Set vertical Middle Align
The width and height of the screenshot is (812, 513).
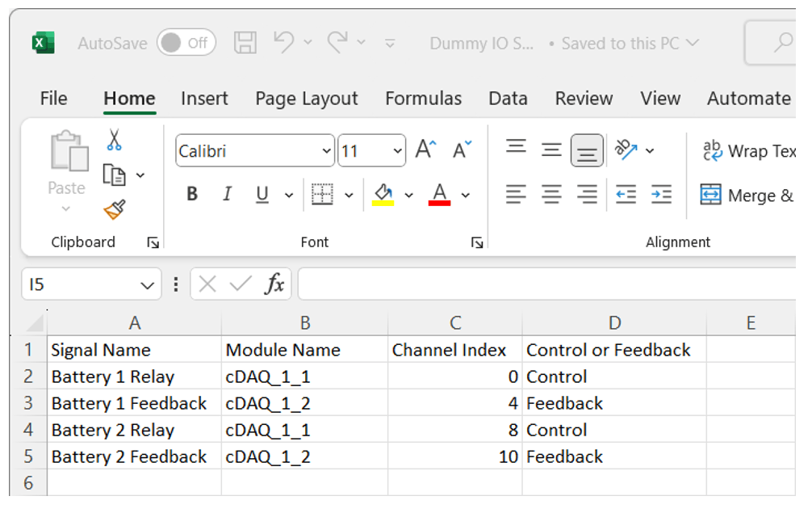pyautogui.click(x=551, y=150)
